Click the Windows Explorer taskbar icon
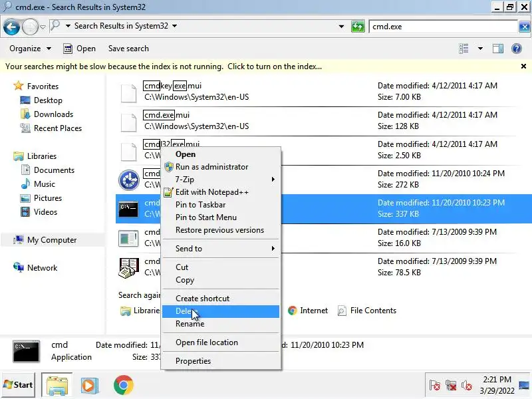The width and height of the screenshot is (532, 399). click(57, 385)
